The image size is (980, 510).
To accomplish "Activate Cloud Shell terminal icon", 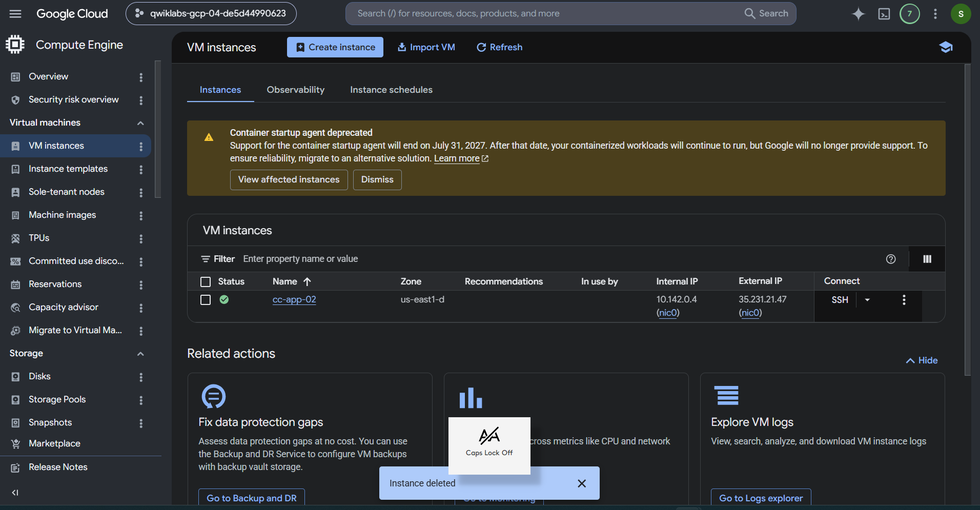I will pyautogui.click(x=884, y=14).
